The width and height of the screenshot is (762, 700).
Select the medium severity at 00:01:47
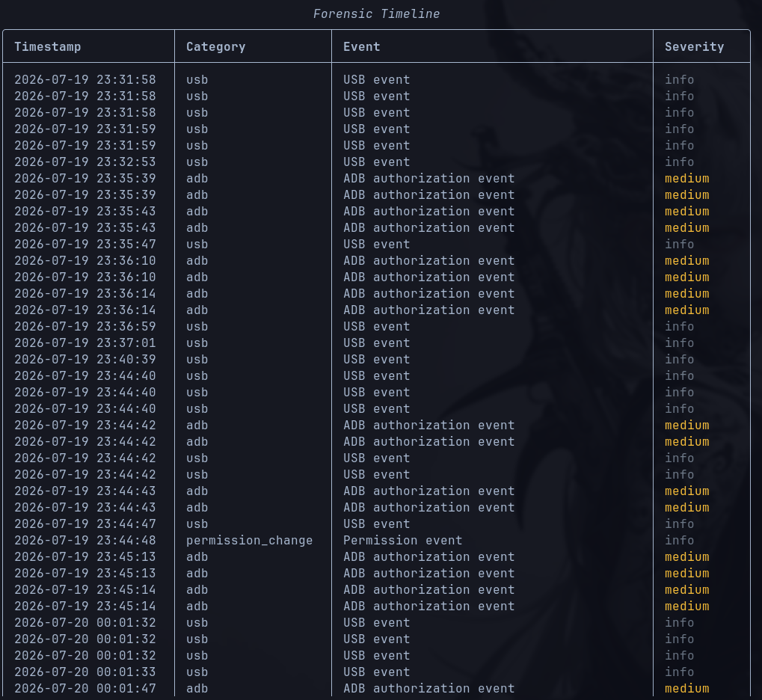[x=686, y=688]
